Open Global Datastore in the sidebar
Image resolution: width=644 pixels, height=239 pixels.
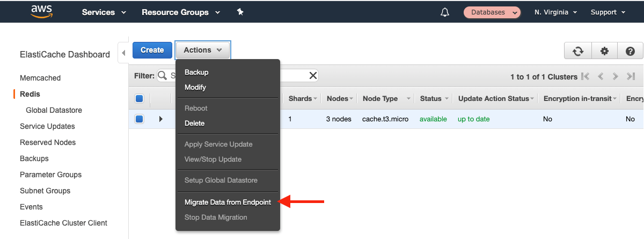tap(54, 110)
